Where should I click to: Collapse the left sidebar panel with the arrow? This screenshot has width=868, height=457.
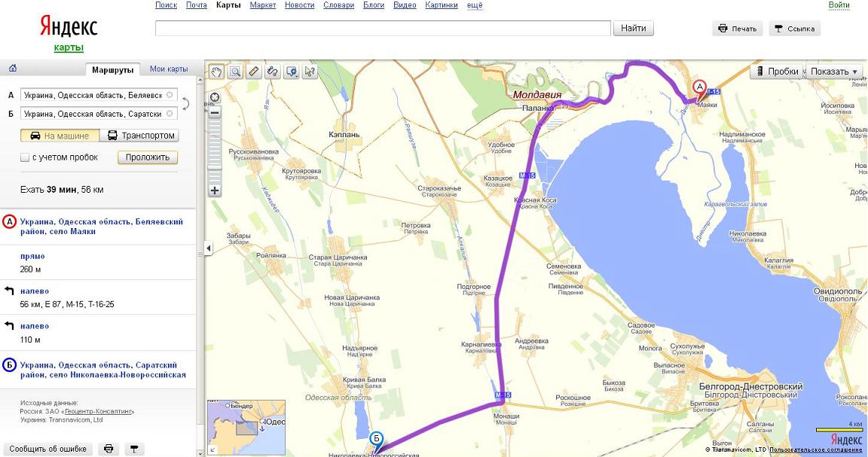[208, 248]
